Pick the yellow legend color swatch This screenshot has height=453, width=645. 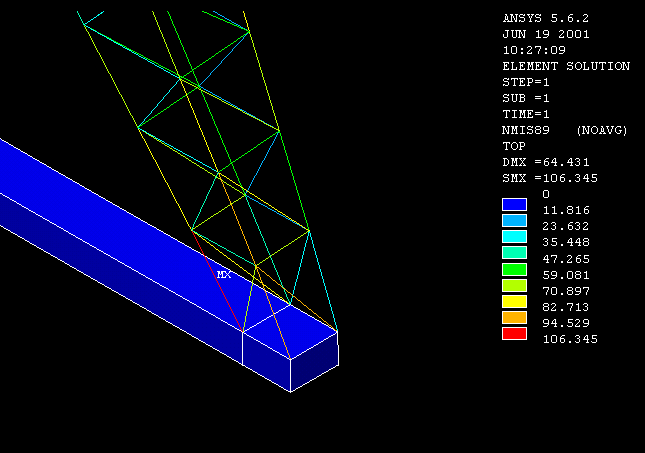(514, 301)
